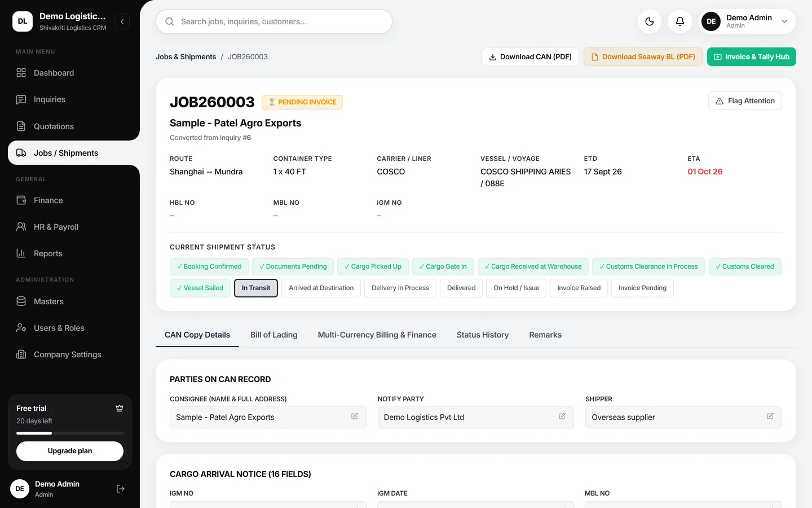
Task: Download CAN PDF
Action: (530, 57)
